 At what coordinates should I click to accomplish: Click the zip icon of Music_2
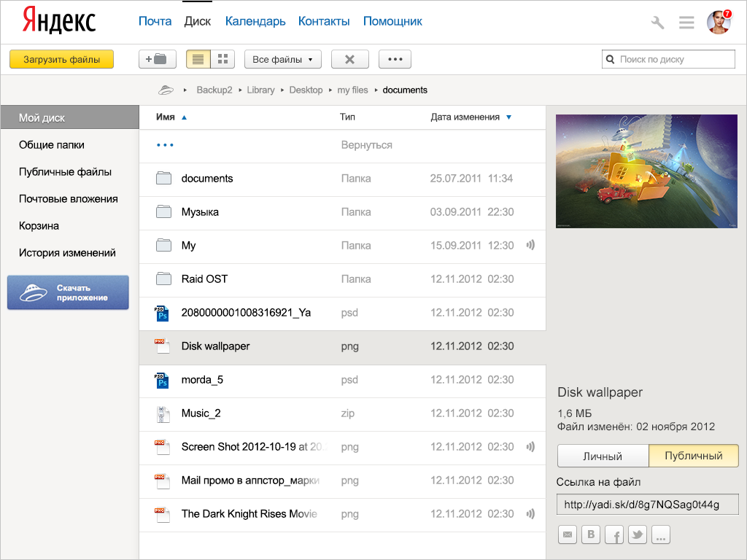pos(162,414)
